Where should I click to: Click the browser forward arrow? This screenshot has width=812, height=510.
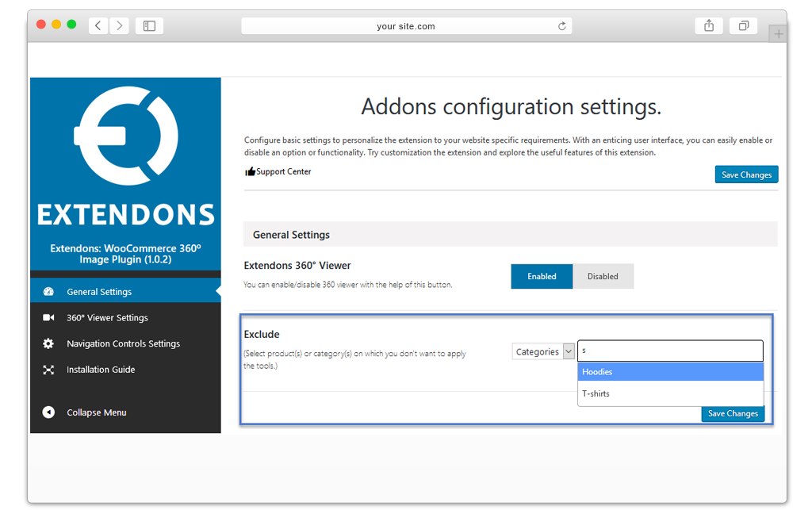tap(120, 25)
